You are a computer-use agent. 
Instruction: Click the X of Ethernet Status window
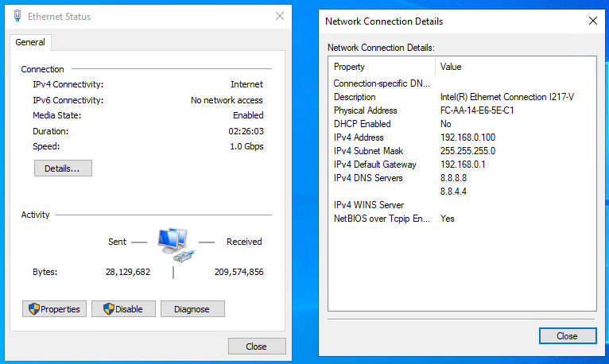(x=280, y=16)
